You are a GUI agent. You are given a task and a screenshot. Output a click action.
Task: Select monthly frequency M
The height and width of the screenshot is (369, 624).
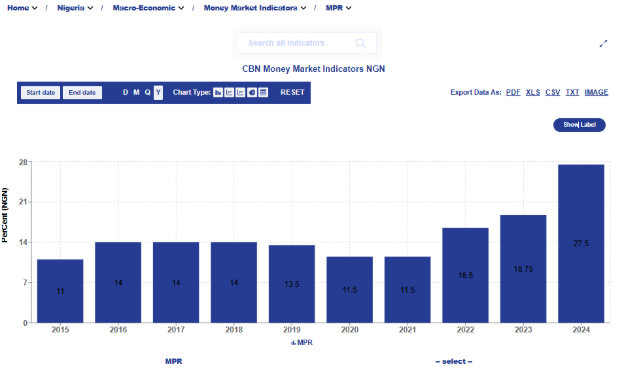[x=136, y=92]
